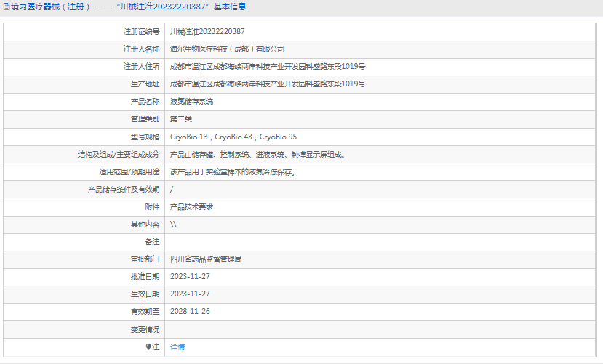This screenshot has height=364, width=603.
Task: Click the 有效期至 label
Action: pyautogui.click(x=145, y=312)
